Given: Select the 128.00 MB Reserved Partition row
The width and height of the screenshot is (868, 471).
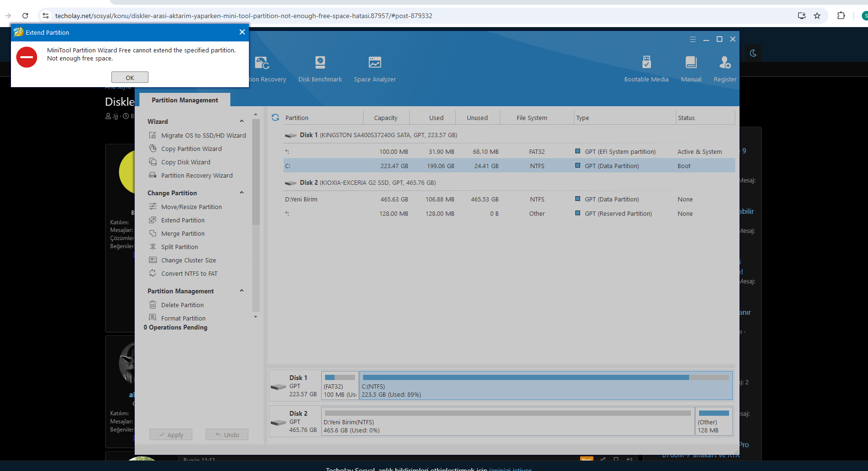Looking at the screenshot, I should click(509, 213).
